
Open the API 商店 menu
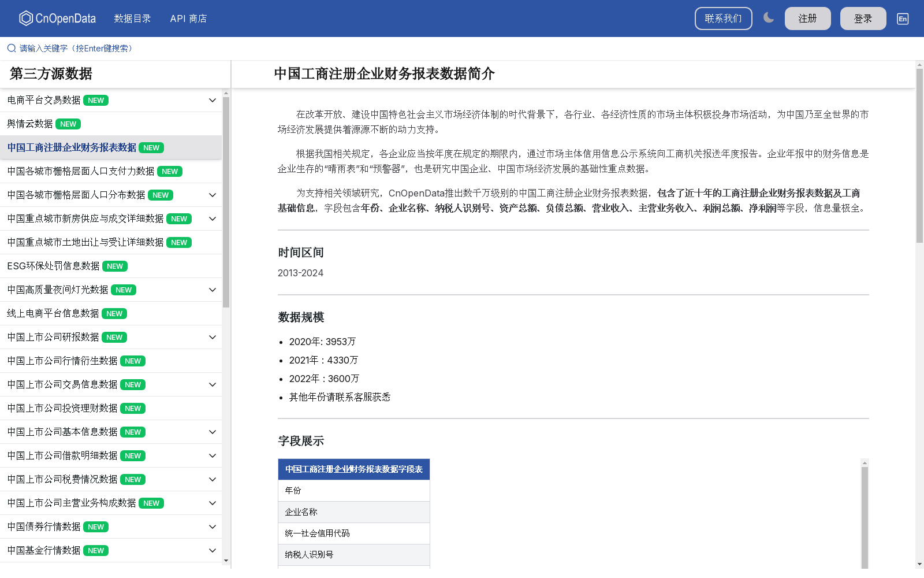point(188,18)
